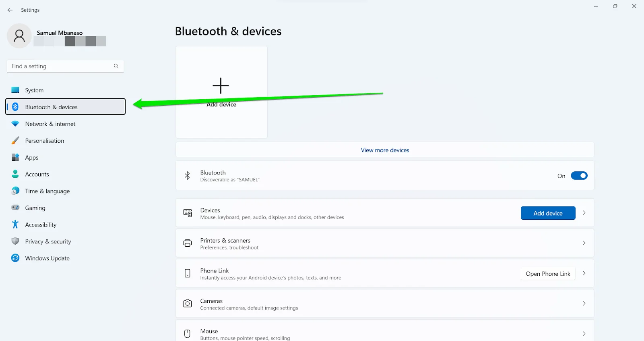The height and width of the screenshot is (341, 644).
Task: Open the Gaming controller icon
Action: [x=15, y=208]
